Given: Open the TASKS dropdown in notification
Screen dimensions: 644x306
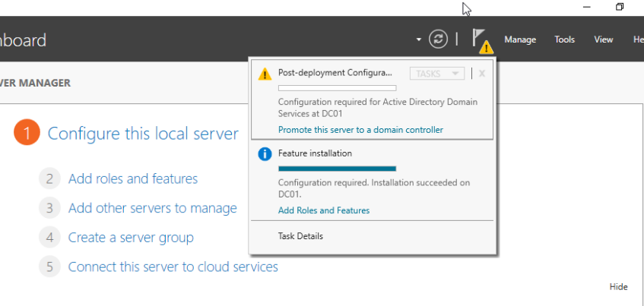Looking at the screenshot, I should click(x=436, y=74).
